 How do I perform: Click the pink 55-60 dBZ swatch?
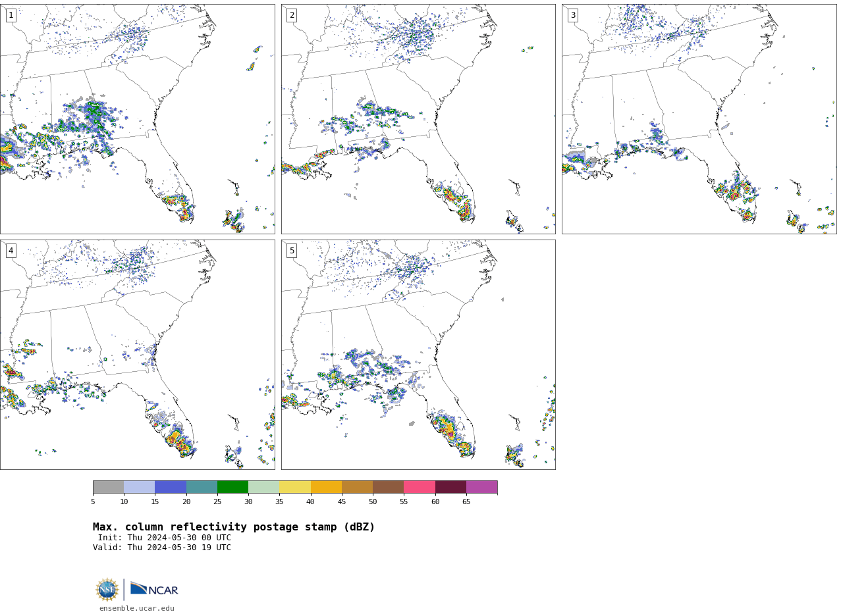point(420,487)
